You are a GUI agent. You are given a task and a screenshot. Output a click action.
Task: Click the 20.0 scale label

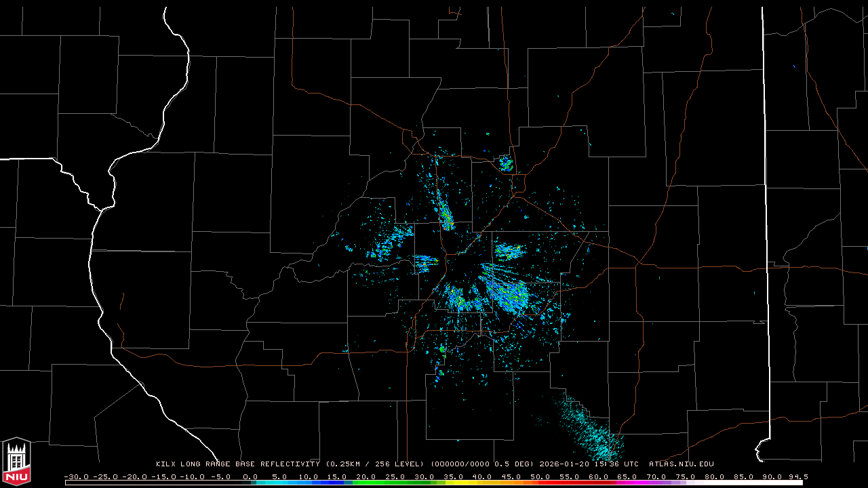pos(367,476)
